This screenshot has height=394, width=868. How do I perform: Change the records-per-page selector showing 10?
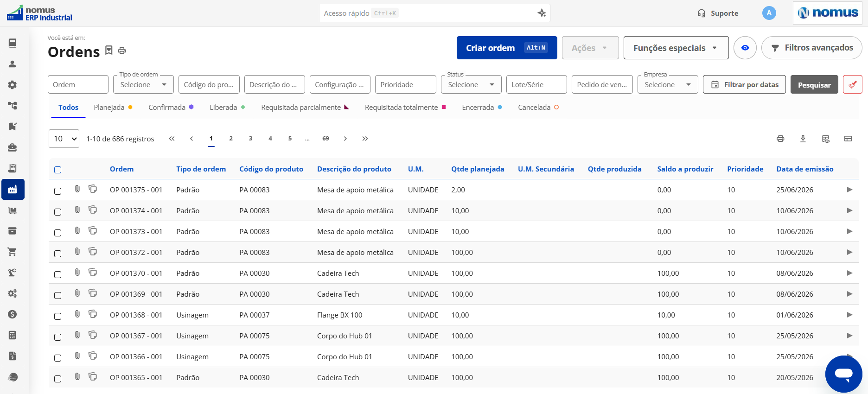[x=64, y=139]
